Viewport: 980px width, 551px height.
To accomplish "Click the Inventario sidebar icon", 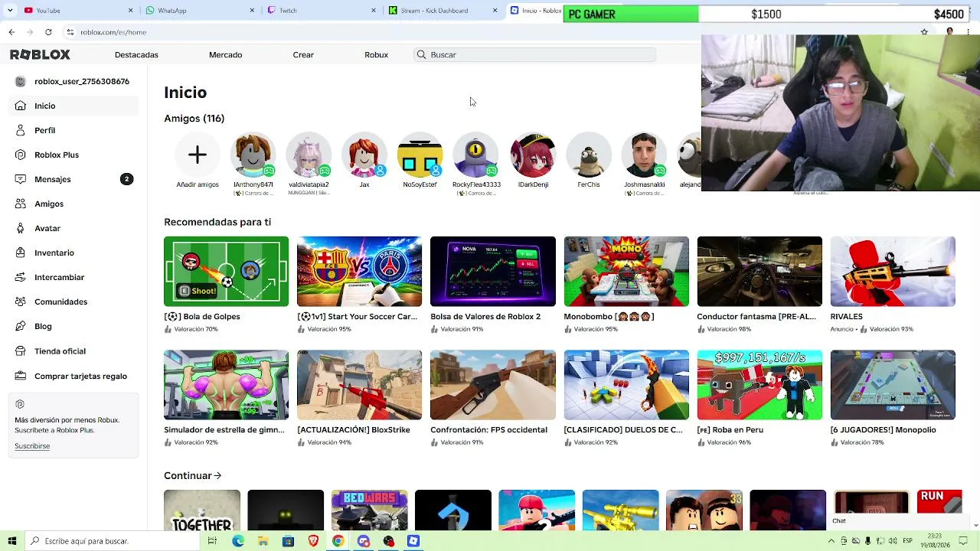I will pyautogui.click(x=20, y=253).
